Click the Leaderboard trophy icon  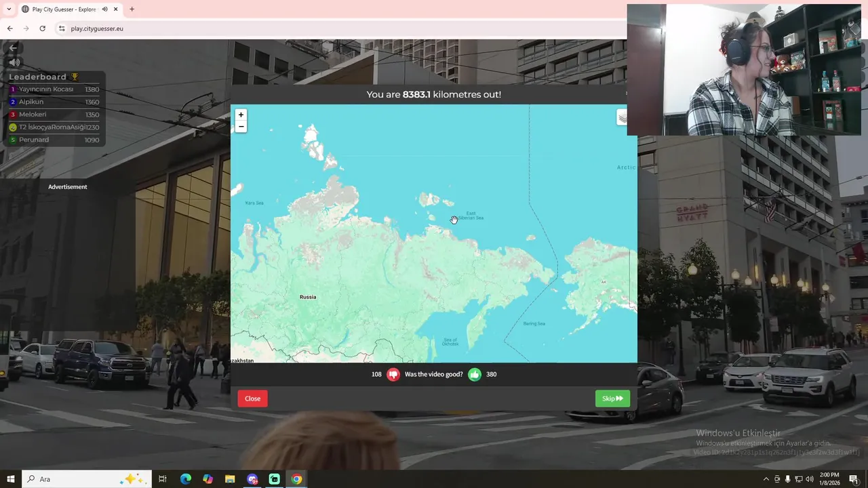click(75, 77)
